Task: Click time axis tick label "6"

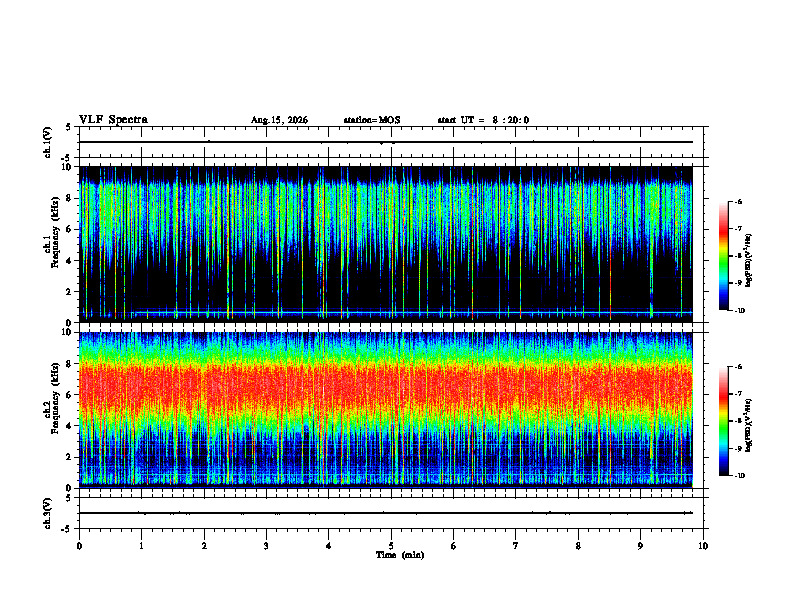Action: pyautogui.click(x=454, y=546)
